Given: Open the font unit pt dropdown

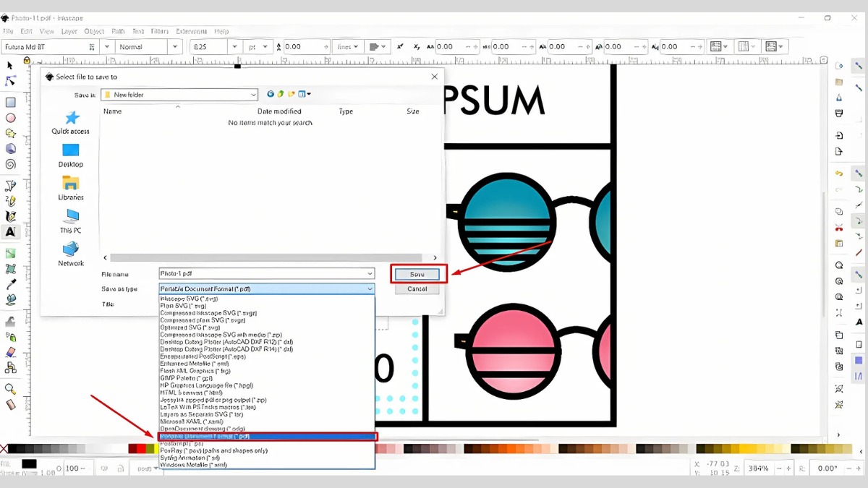Looking at the screenshot, I should click(x=258, y=47).
